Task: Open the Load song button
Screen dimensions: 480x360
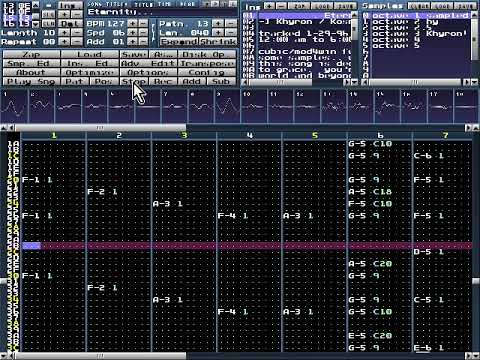Action: pyautogui.click(x=90, y=54)
